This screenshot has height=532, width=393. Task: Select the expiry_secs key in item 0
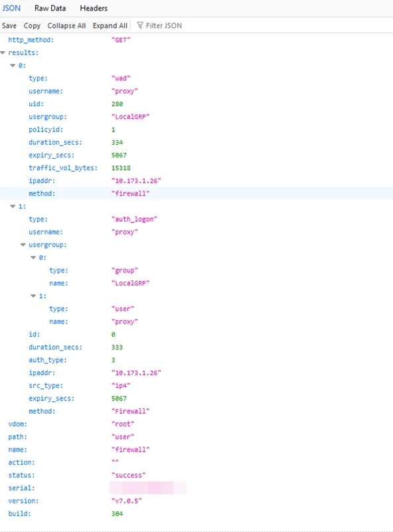(x=52, y=155)
